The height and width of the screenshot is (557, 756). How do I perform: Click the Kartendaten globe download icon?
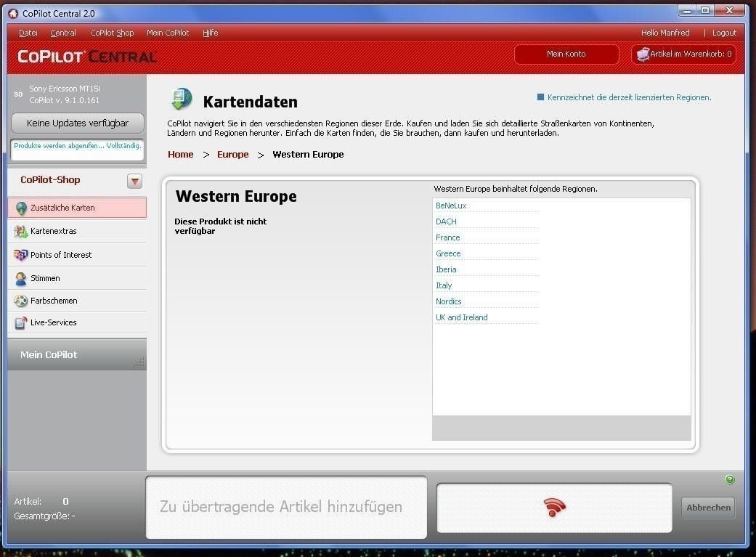[x=182, y=99]
